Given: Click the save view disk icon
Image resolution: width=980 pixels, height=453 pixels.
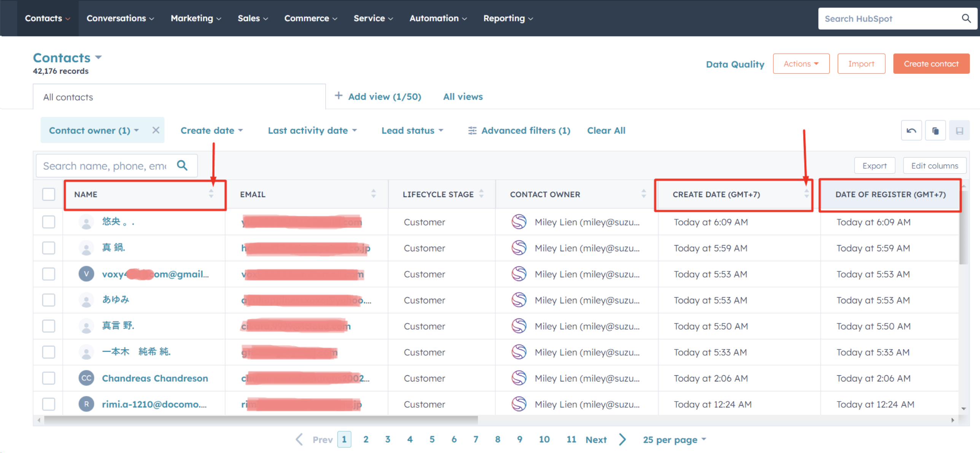Looking at the screenshot, I should click(959, 131).
